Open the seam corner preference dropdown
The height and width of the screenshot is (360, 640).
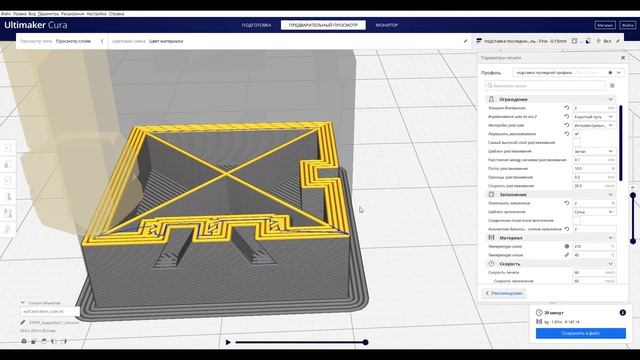594,125
